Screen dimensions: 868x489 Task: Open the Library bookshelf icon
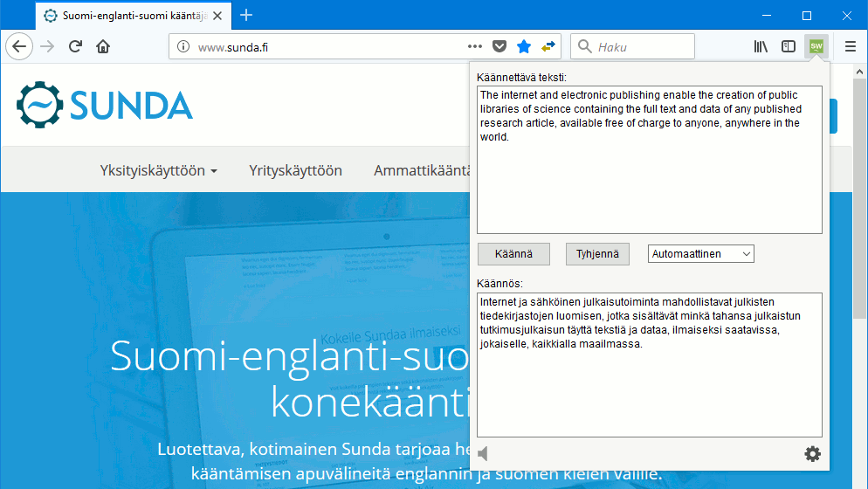pos(761,46)
